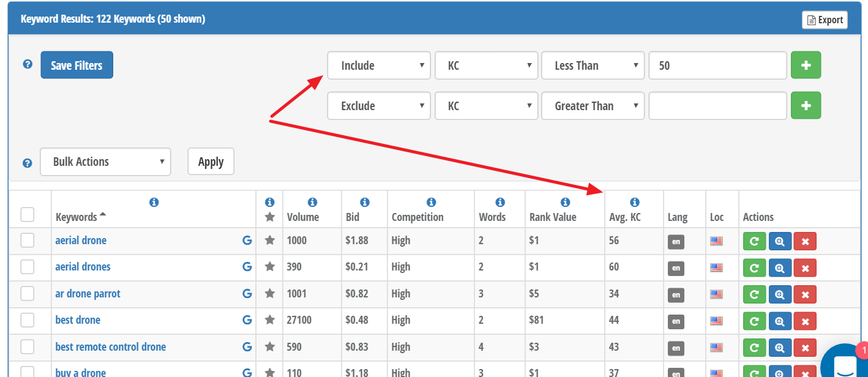The width and height of the screenshot is (868, 377).
Task: Open the Bulk Actions dropdown
Action: pos(105,162)
